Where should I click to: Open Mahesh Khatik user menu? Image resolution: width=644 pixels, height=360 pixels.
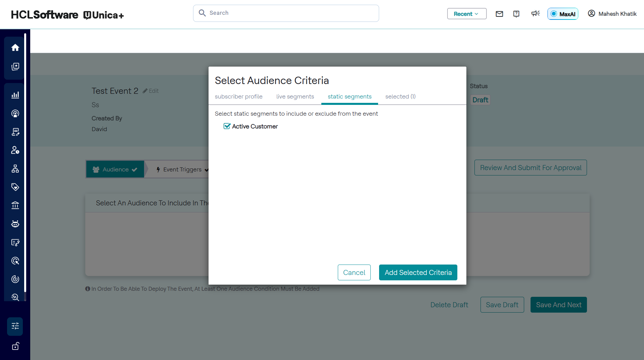point(612,14)
